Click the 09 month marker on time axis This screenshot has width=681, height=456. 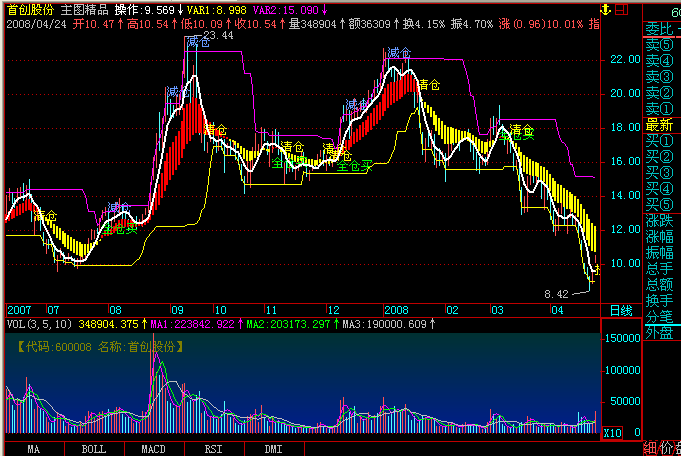pos(177,310)
